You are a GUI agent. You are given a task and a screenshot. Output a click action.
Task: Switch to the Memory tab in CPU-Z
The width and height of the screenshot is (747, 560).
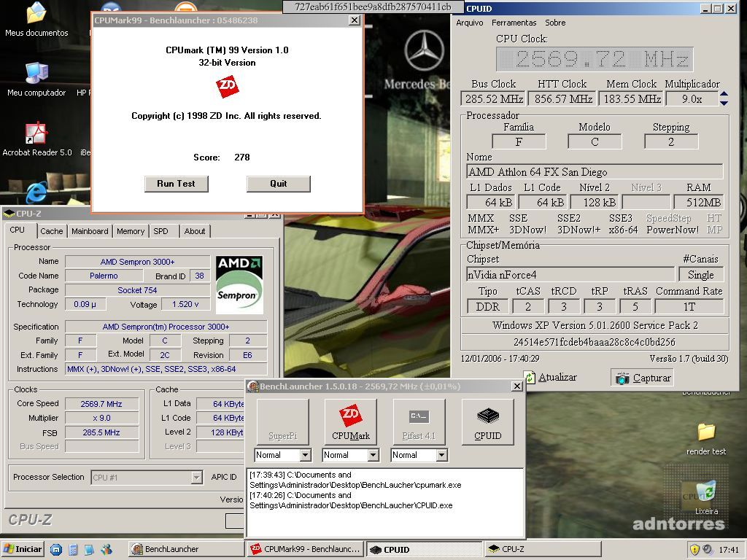pos(130,231)
